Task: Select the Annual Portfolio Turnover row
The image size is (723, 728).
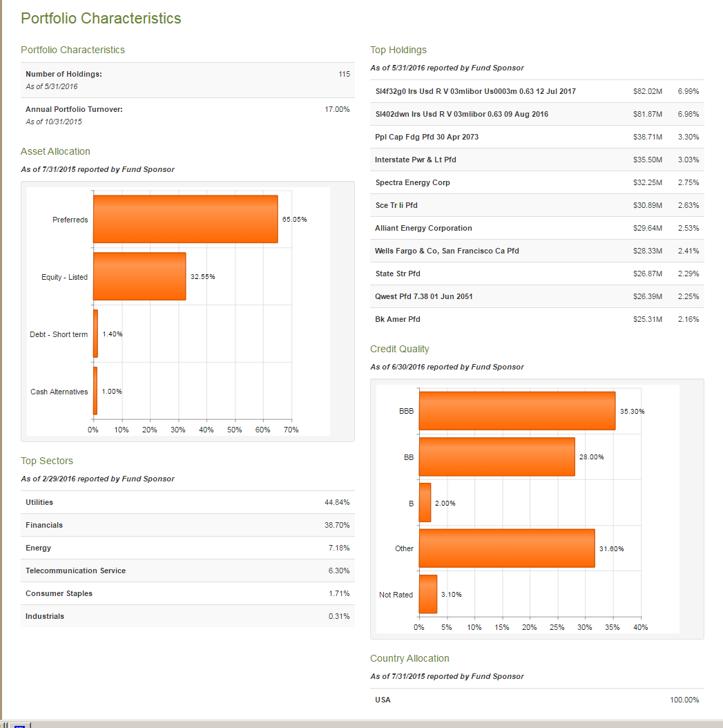Action: (x=186, y=109)
